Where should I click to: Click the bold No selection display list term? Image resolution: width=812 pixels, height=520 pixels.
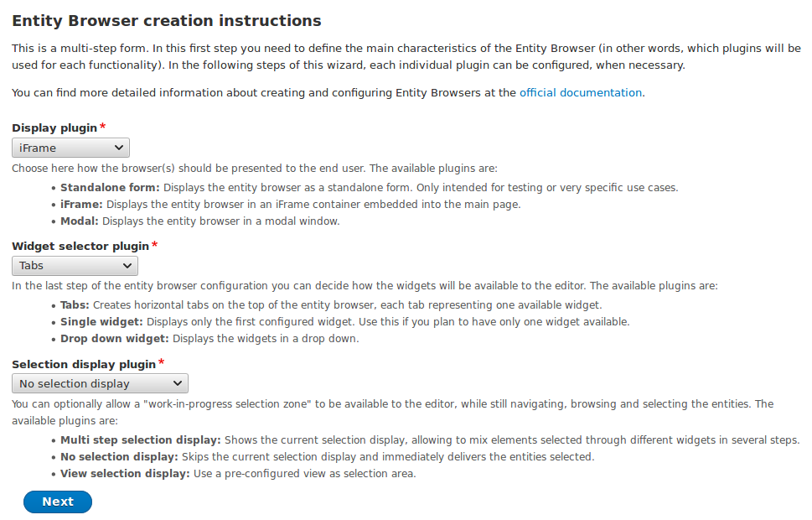point(119,457)
